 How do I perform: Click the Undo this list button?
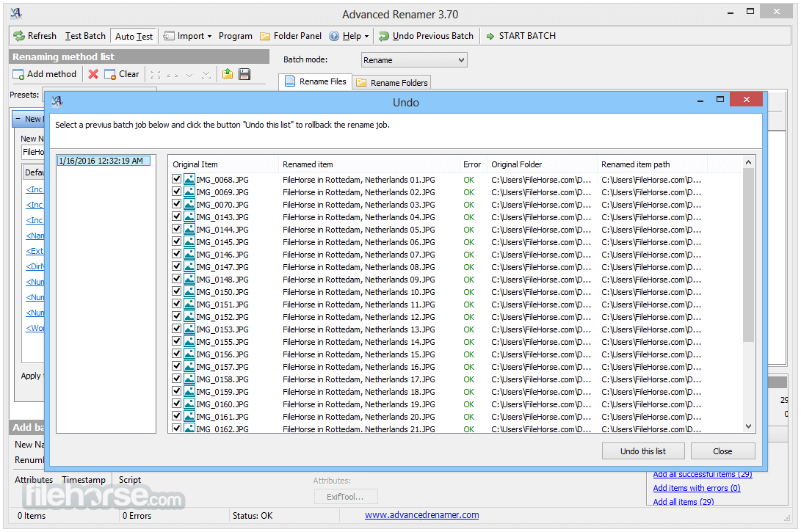point(643,451)
